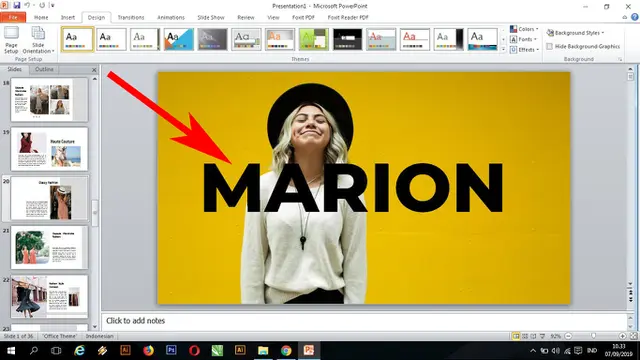Zoom out with the minus button
This screenshot has height=360, width=640.
point(568,336)
